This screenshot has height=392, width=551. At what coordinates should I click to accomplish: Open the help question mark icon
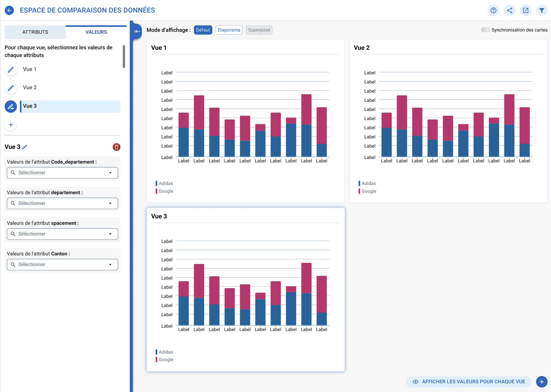click(x=493, y=10)
